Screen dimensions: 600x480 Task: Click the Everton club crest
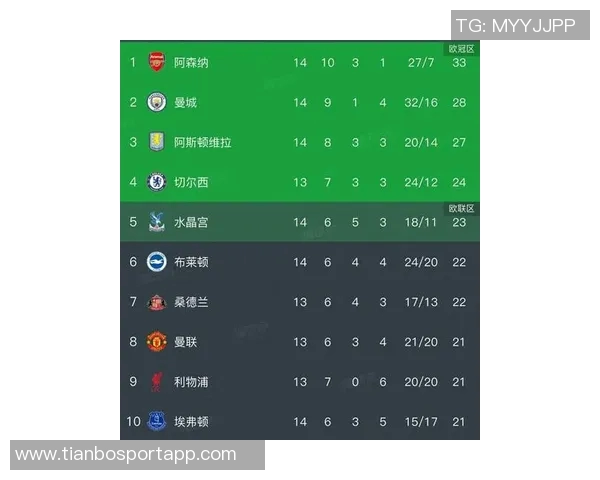click(x=156, y=421)
